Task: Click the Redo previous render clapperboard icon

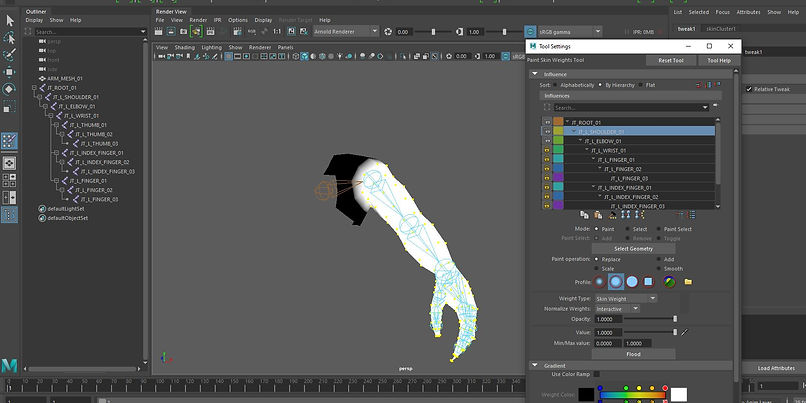Action: [158, 31]
